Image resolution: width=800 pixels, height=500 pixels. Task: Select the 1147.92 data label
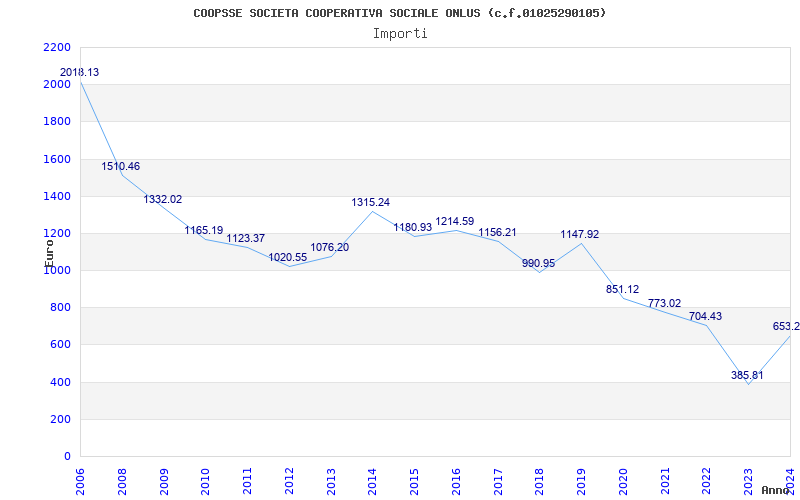point(580,234)
